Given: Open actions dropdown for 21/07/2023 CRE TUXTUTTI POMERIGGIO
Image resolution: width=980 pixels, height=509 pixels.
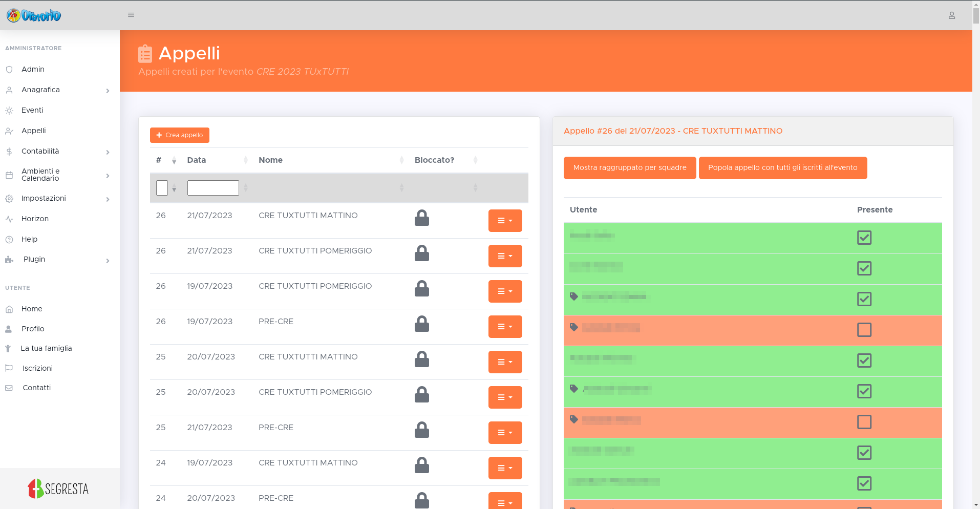Looking at the screenshot, I should [504, 256].
